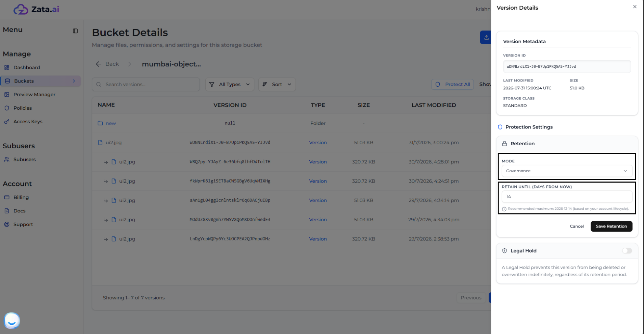Focus the Search versions field
Viewport: 644px width, 334px height.
pos(146,84)
